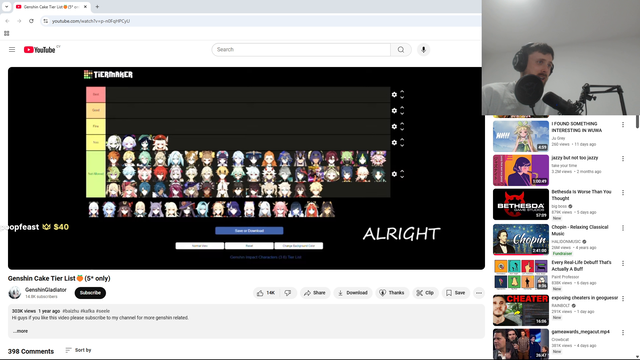Open 'jazzy but not too jazzy' thumbnail
The image size is (640, 360).
pos(521,170)
